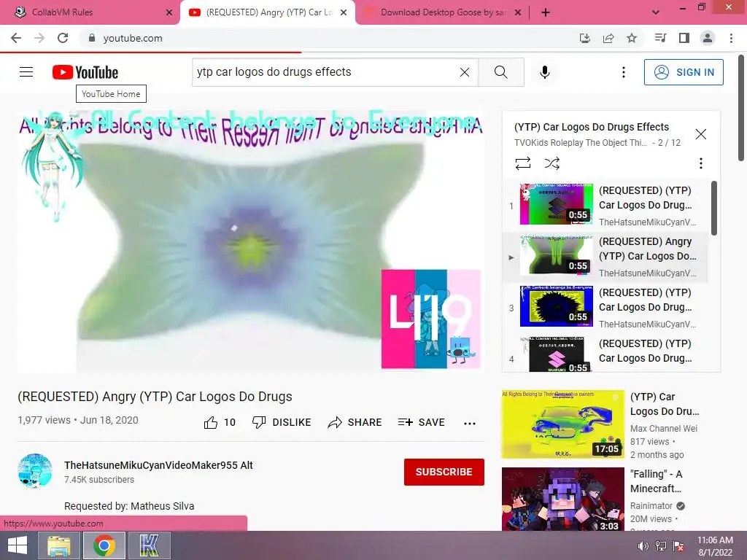
Task: Click the page vertical scrollbar
Action: [742, 109]
